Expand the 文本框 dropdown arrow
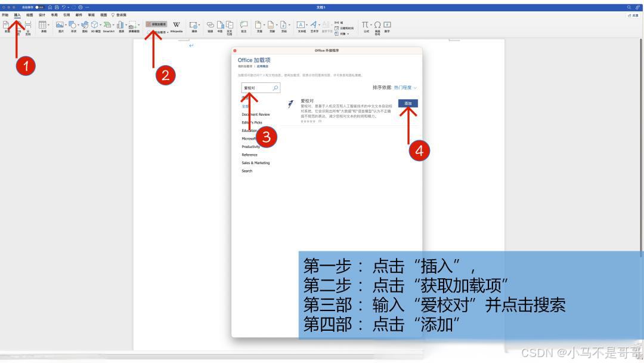Screen dimensions: 644x363 [307, 25]
